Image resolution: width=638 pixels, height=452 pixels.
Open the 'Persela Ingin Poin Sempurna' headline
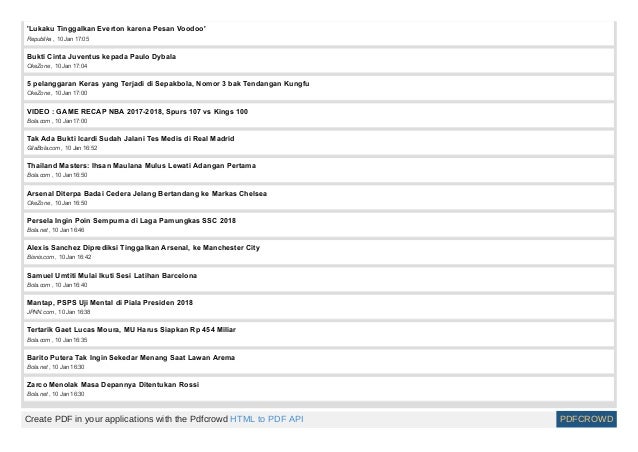pyautogui.click(x=131, y=221)
